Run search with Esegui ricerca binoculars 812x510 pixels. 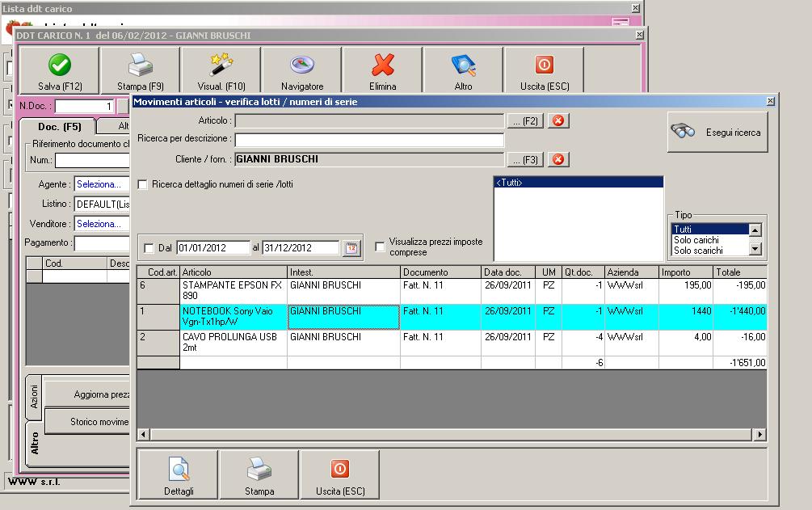[717, 133]
